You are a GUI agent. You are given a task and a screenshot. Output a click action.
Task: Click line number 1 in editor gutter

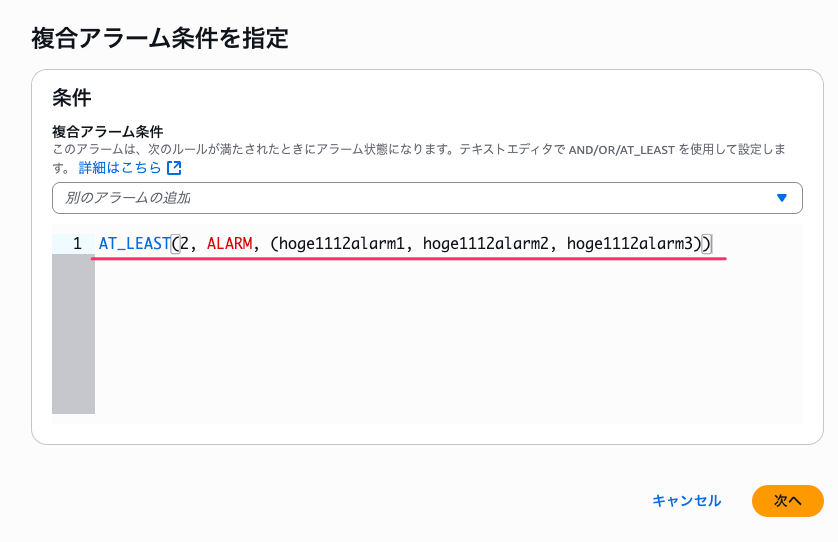[77, 244]
